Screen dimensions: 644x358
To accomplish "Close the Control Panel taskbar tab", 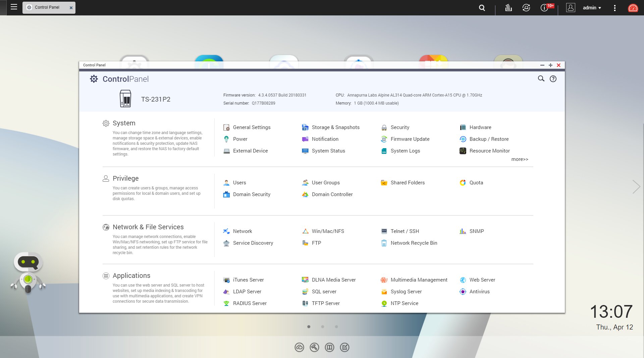I will pos(71,8).
